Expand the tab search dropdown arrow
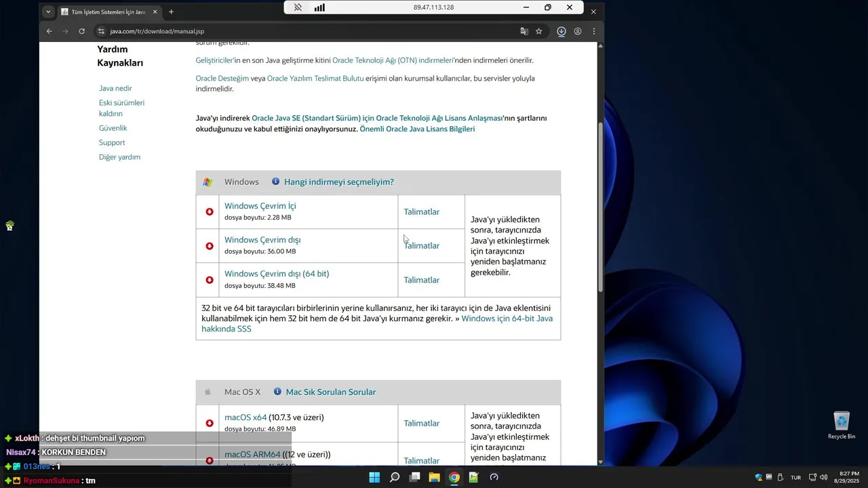 48,12
